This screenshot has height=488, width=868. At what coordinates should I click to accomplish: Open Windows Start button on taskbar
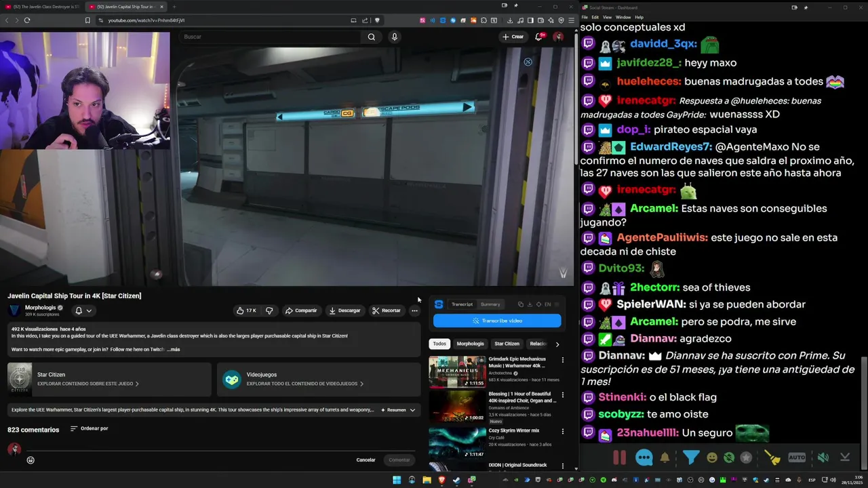click(397, 480)
